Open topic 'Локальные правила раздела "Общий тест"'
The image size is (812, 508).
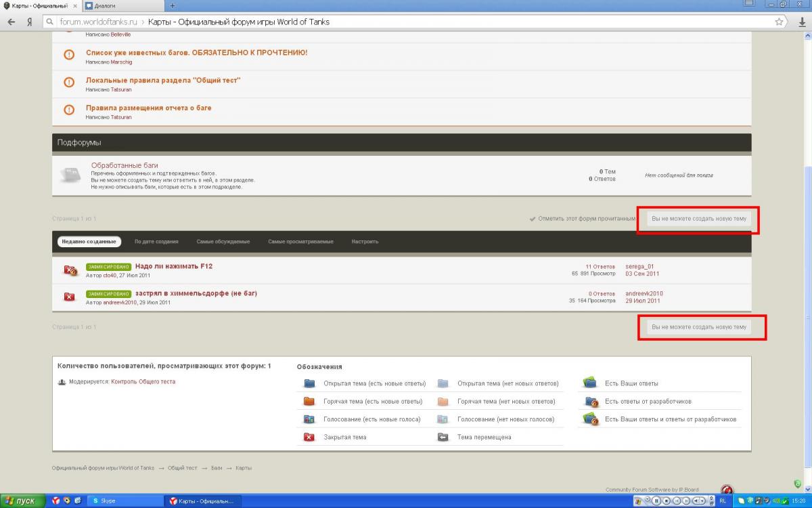(x=163, y=80)
